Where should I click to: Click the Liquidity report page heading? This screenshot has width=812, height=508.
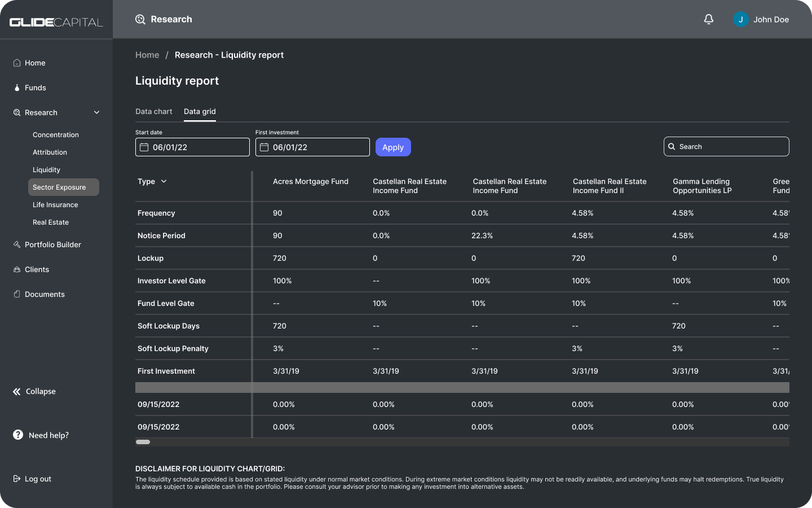pos(177,81)
